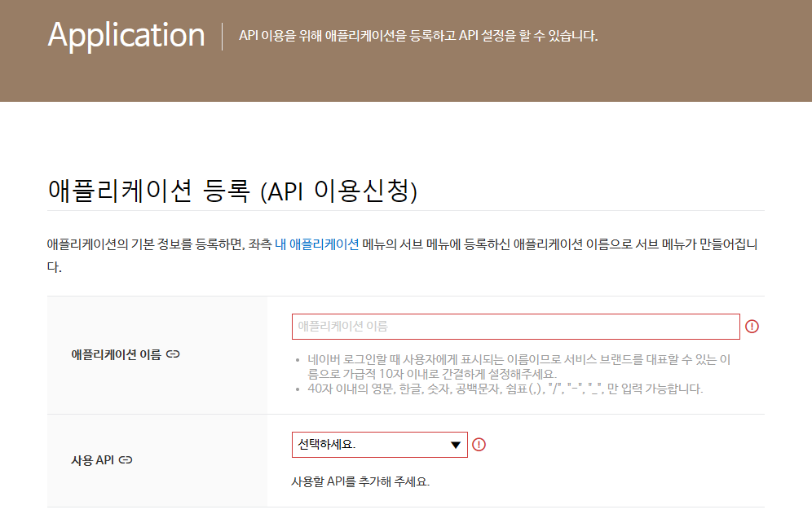Image resolution: width=812 pixels, height=514 pixels.
Task: Click the 애플리케이션 등록 (API 이용신청) heading
Action: point(232,191)
